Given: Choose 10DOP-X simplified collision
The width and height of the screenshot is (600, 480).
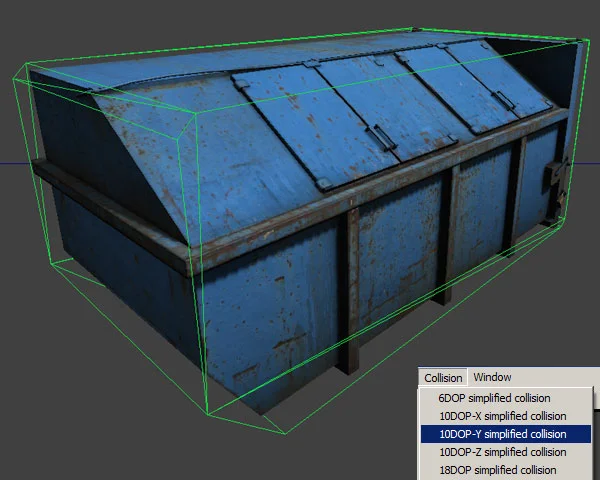Looking at the screenshot, I should tap(506, 416).
